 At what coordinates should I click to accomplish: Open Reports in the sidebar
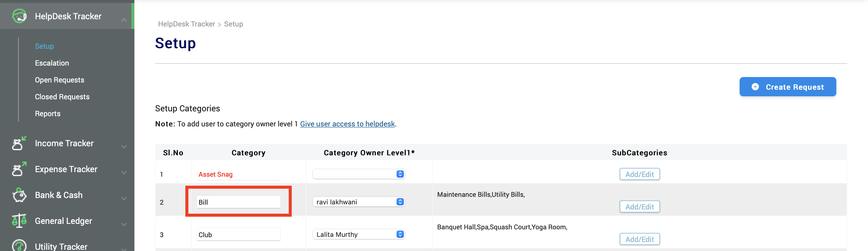coord(48,113)
